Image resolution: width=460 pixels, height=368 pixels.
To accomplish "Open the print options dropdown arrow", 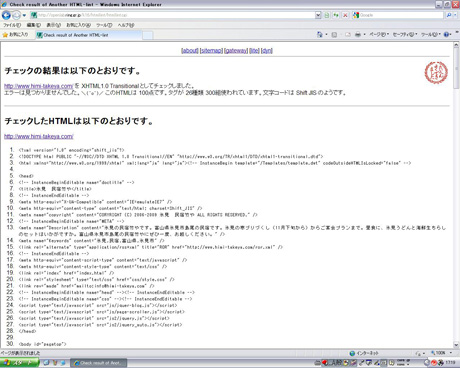I will coord(364,34).
